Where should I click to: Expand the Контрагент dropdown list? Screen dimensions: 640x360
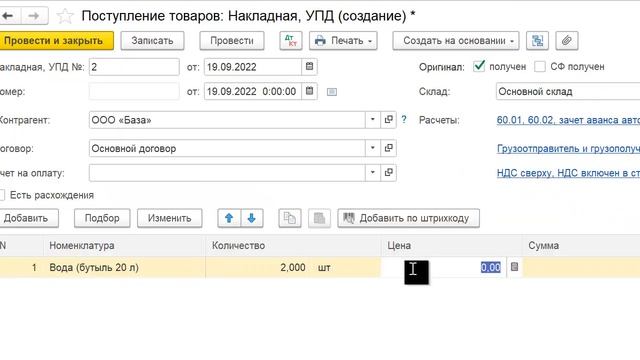coord(373,120)
